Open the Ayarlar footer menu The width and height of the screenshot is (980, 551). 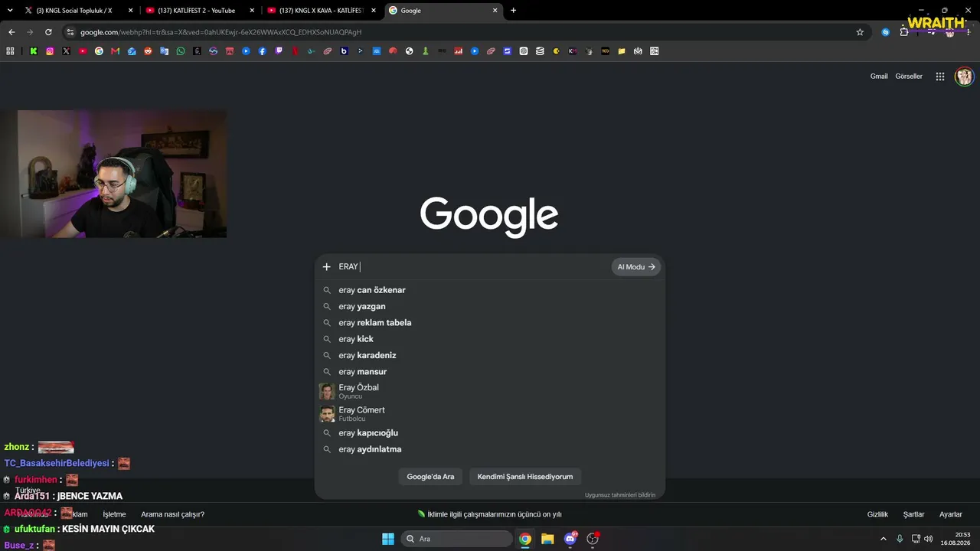pyautogui.click(x=951, y=514)
